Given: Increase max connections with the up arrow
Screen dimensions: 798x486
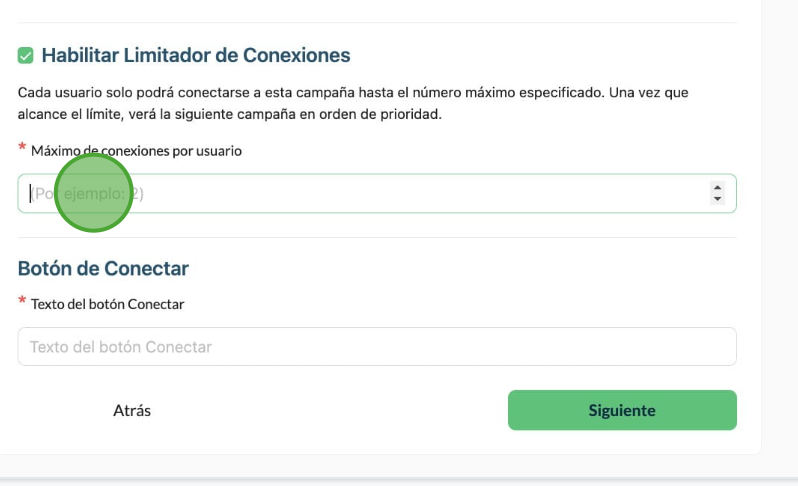Looking at the screenshot, I should (x=718, y=188).
